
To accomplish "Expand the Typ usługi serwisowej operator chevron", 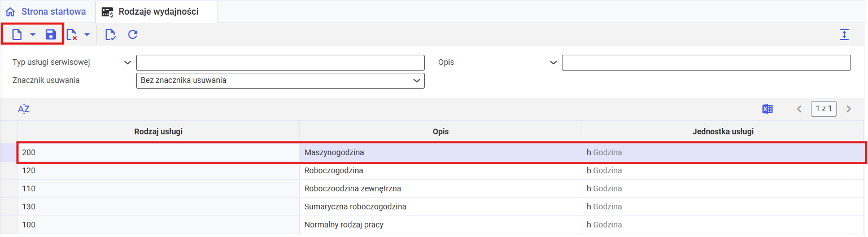I will point(128,63).
